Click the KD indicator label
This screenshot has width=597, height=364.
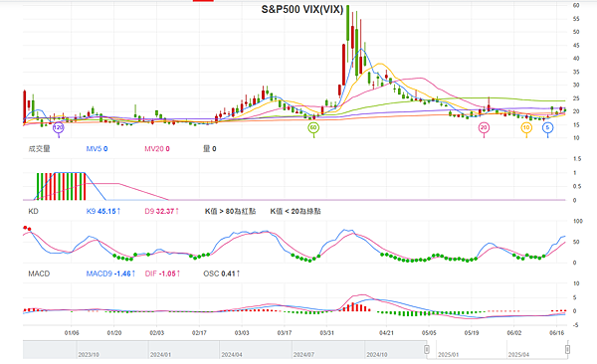tap(33, 211)
